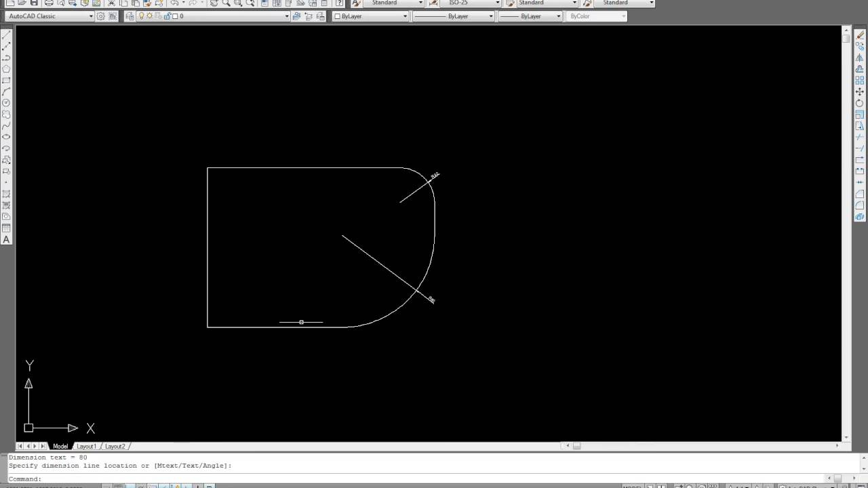
Task: Select the Line draw tool
Action: 6,35
